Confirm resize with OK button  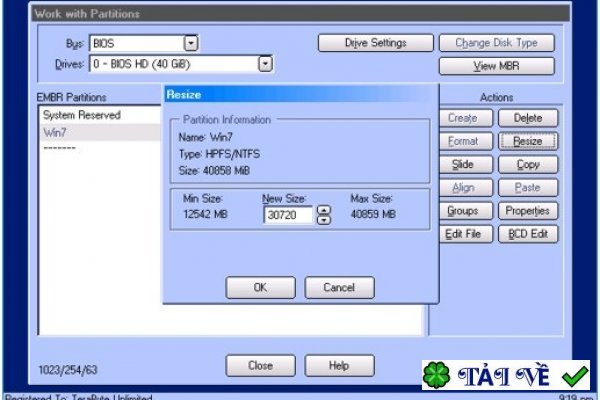[x=261, y=287]
